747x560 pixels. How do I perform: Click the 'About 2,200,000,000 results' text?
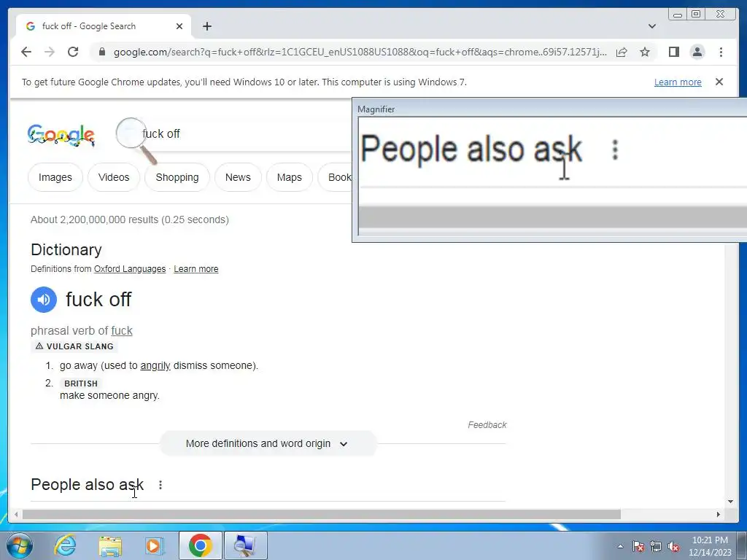[130, 219]
